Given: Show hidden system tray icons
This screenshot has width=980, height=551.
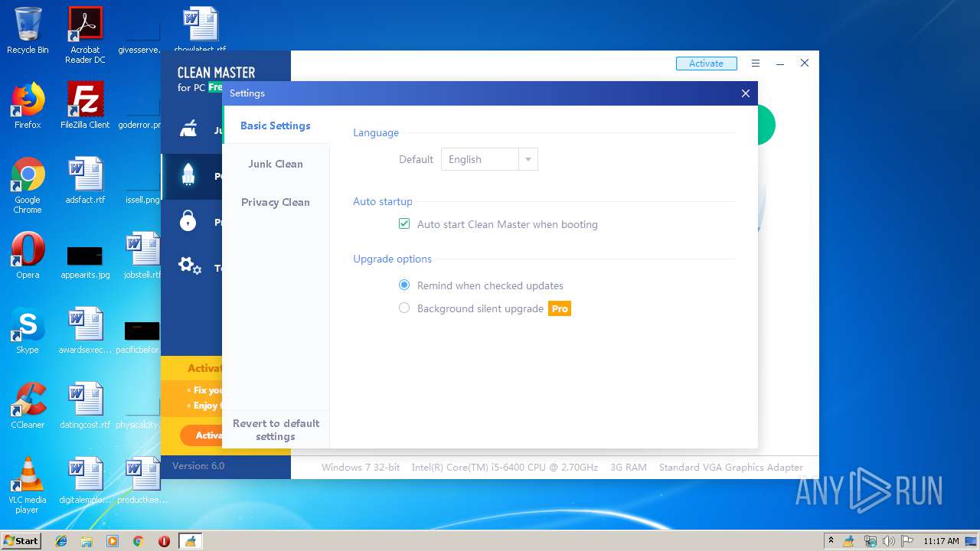Looking at the screenshot, I should 831,541.
